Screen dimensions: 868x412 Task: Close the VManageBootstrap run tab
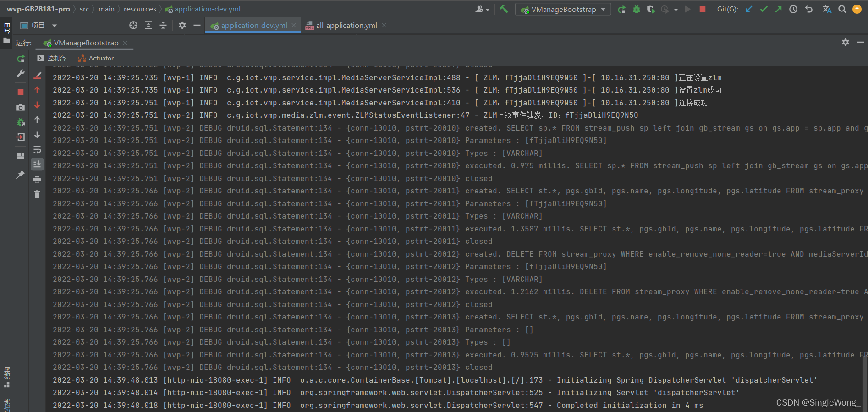click(125, 43)
